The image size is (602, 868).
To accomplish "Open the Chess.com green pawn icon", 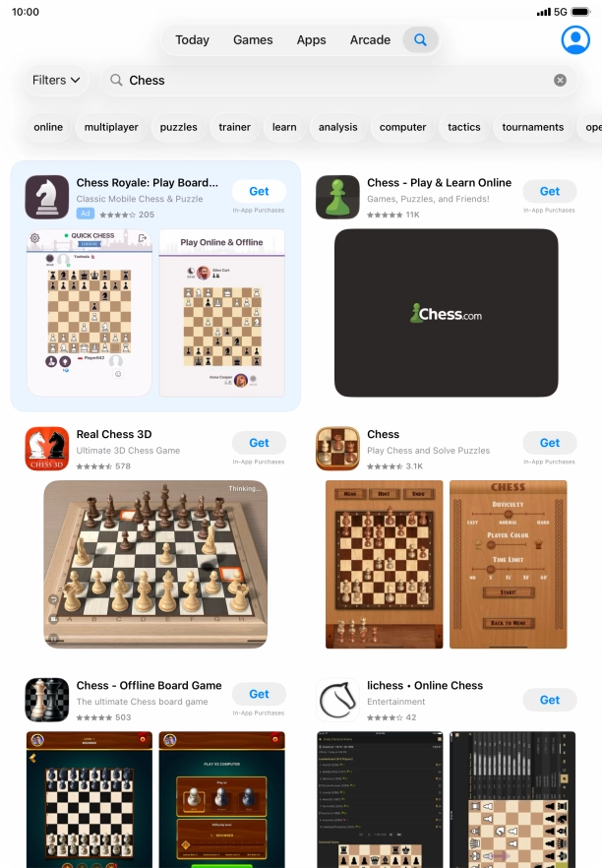I will point(337,197).
